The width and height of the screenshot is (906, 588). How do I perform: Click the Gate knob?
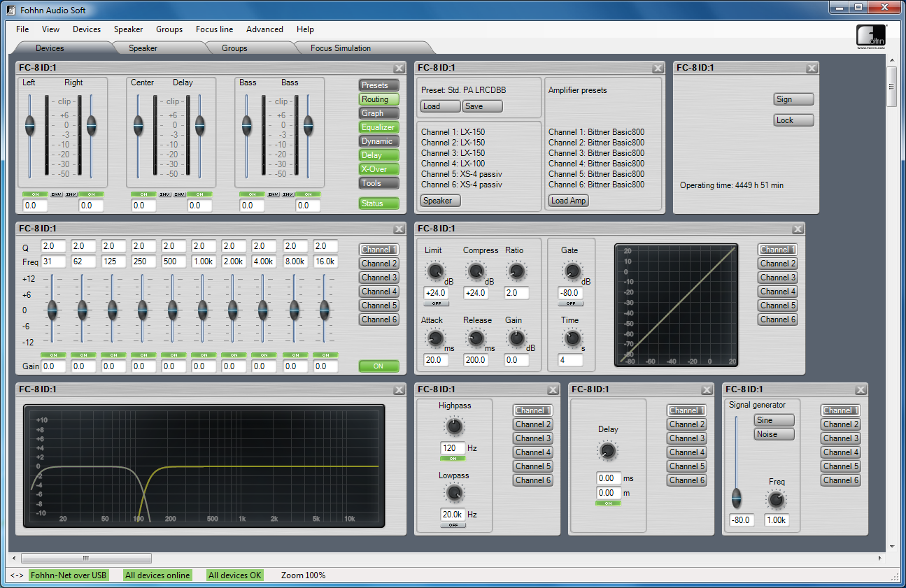tap(572, 271)
